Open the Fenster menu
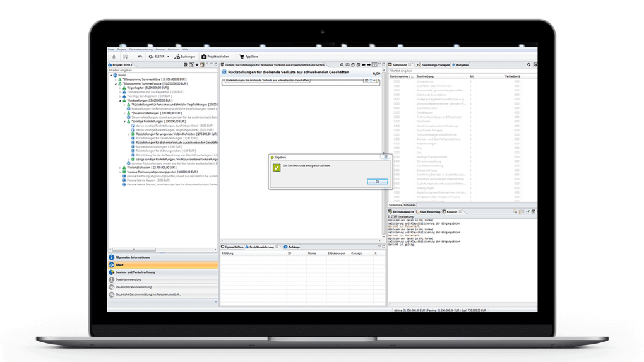 (160, 49)
